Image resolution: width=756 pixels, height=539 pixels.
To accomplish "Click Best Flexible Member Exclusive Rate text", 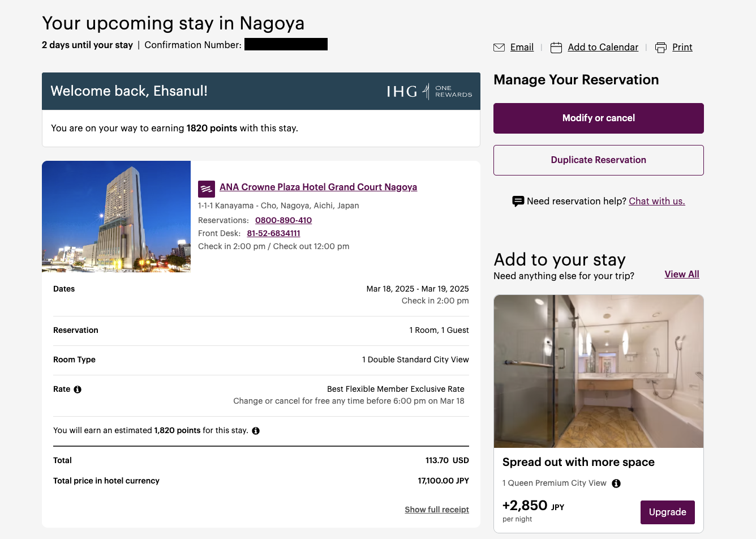I will (396, 389).
